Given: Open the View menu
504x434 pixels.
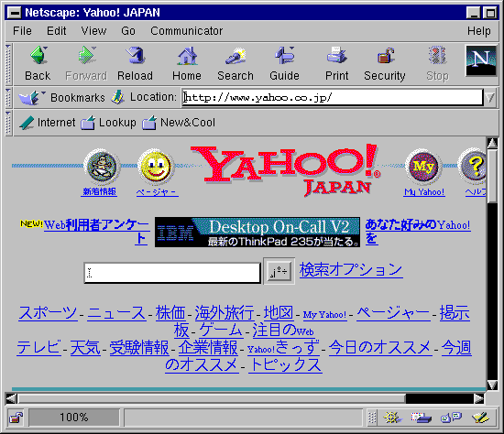Looking at the screenshot, I should [93, 31].
